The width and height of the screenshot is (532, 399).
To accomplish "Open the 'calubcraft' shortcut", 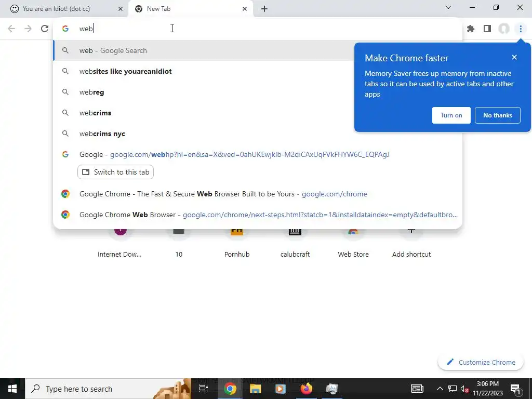I will [x=295, y=243].
